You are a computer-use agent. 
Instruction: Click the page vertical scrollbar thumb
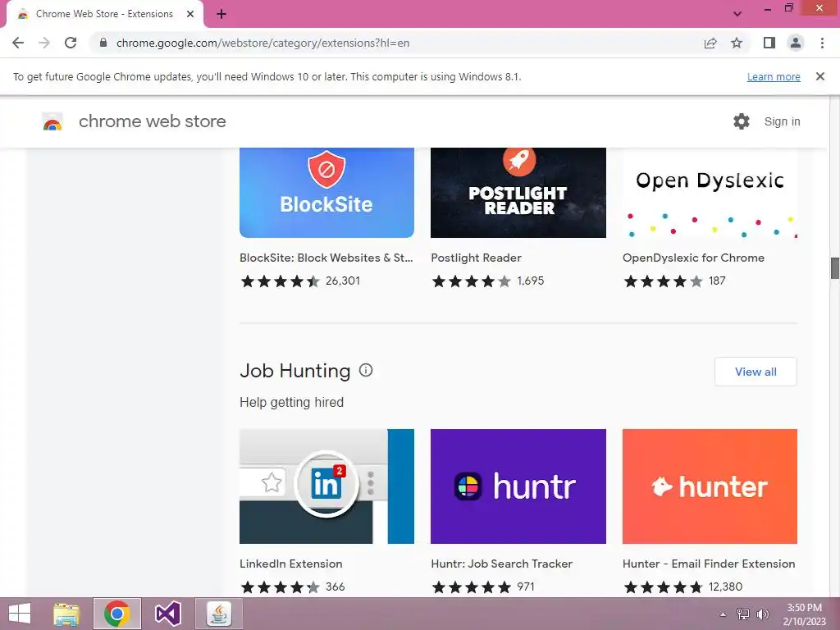(x=834, y=268)
